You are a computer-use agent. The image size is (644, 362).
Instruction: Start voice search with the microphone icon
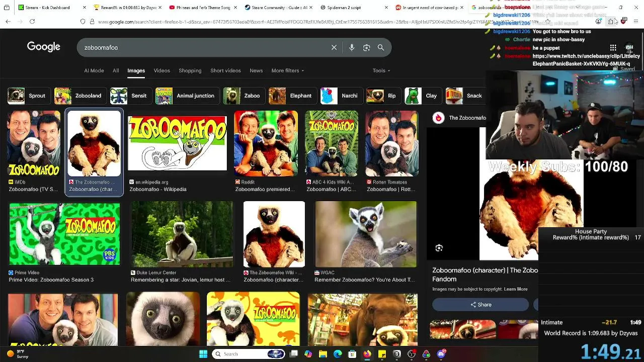tap(352, 47)
